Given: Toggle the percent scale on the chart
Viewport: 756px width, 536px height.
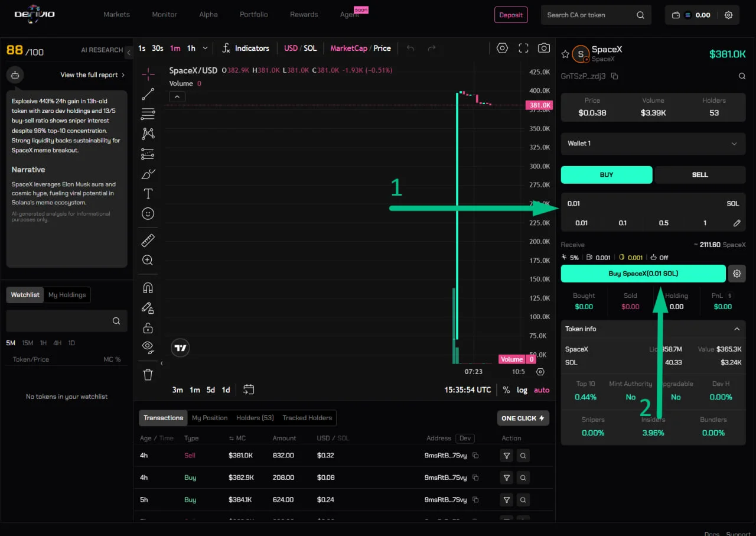Looking at the screenshot, I should coord(506,390).
